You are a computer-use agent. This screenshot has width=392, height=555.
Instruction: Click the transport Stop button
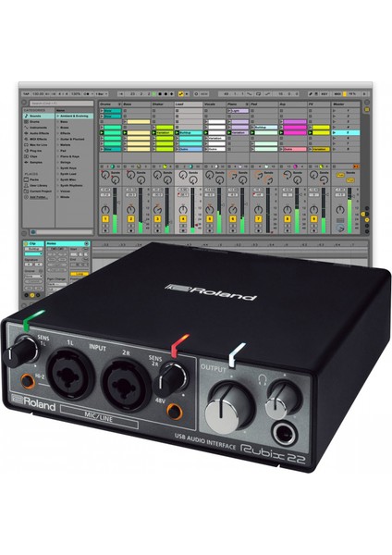(160, 94)
